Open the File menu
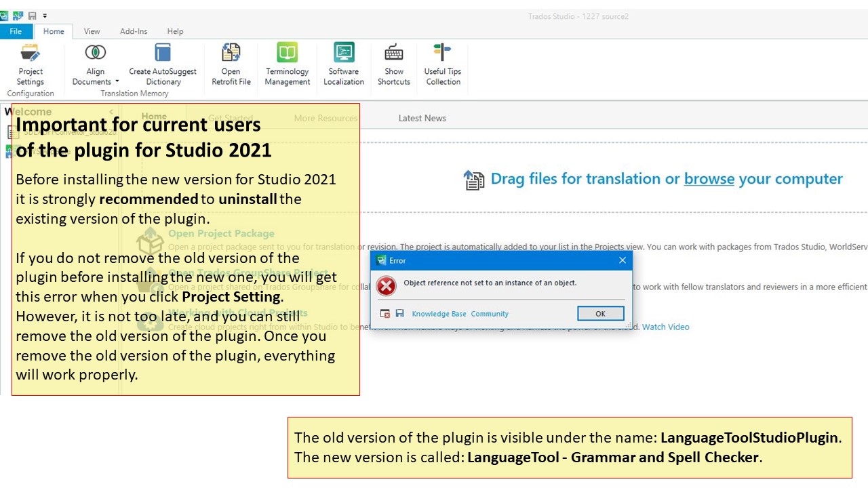Screen dimensions: 868x488 16,31
